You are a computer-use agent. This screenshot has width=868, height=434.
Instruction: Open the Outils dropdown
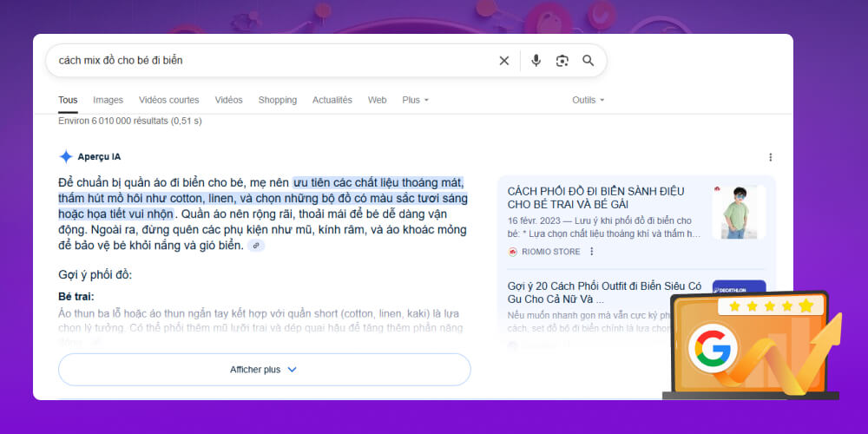click(x=588, y=100)
